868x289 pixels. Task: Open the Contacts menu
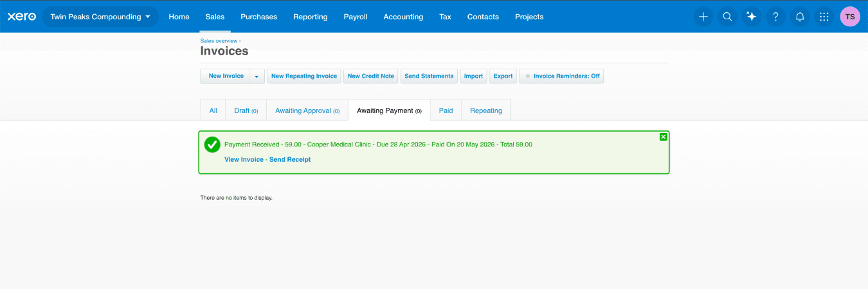[x=483, y=17]
